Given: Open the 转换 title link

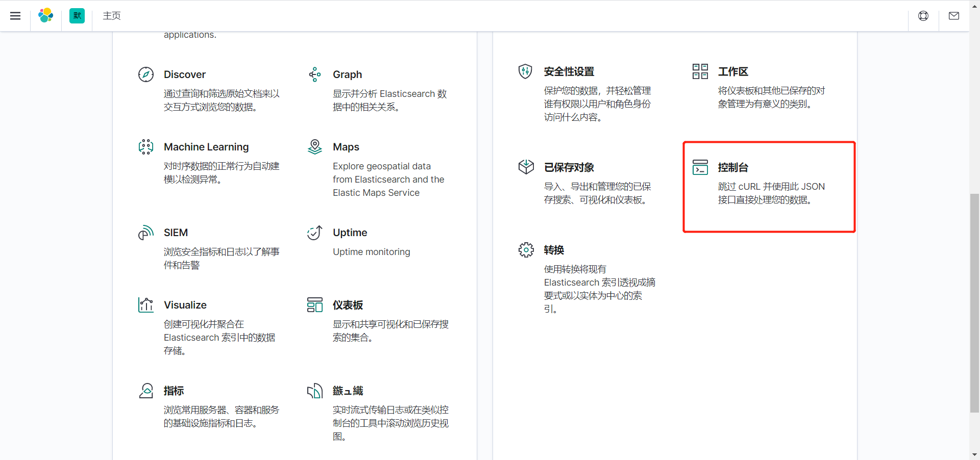Looking at the screenshot, I should coord(554,250).
